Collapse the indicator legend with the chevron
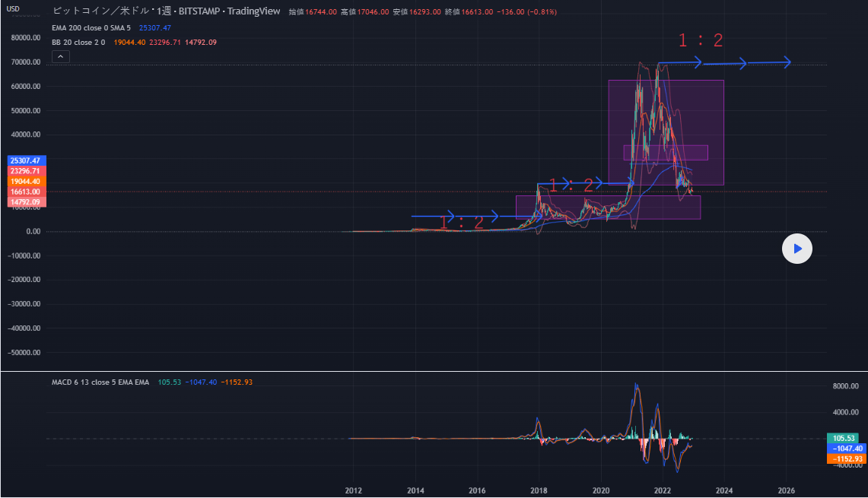 61,56
